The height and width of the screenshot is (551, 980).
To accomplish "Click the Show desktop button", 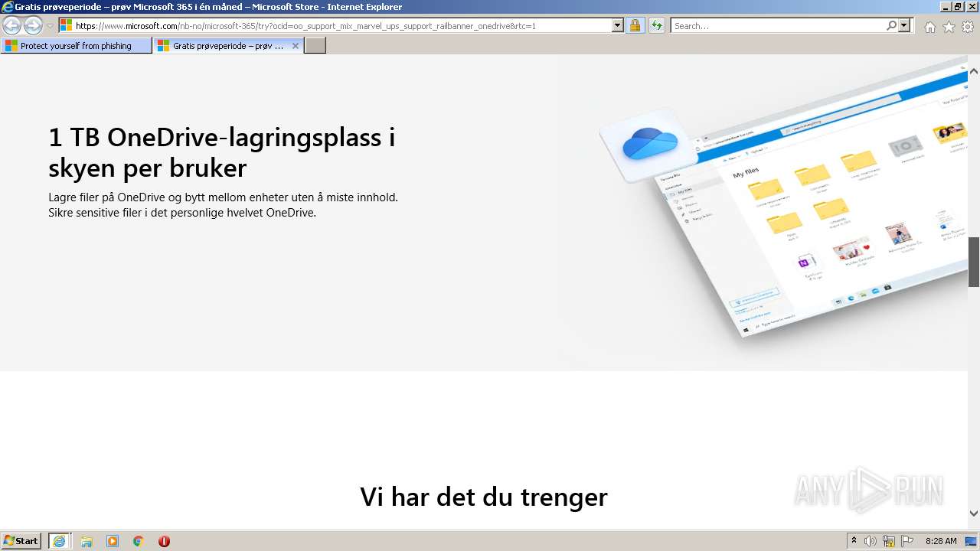I will [x=972, y=541].
